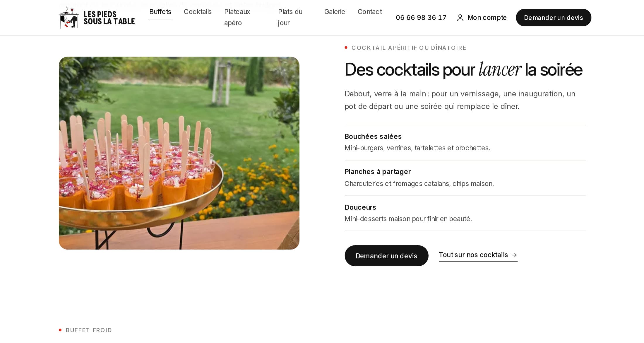The height and width of the screenshot is (343, 644).
Task: Click the Douceurs heading
Action: pyautogui.click(x=360, y=207)
